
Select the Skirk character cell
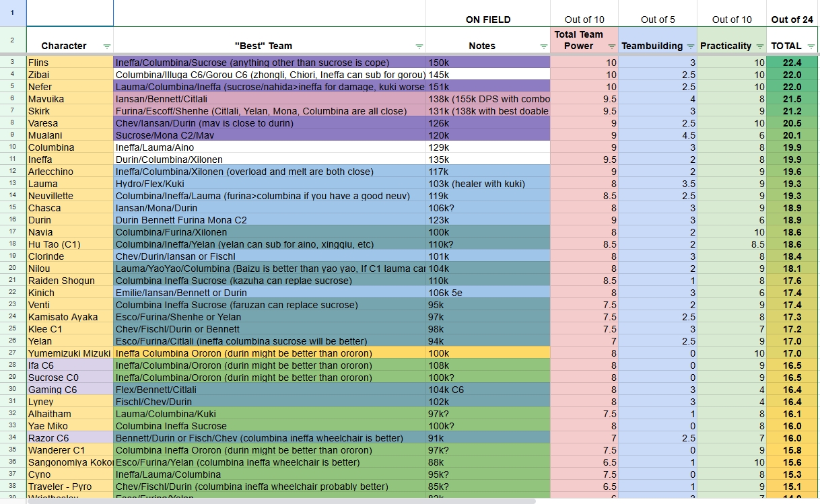coord(70,111)
